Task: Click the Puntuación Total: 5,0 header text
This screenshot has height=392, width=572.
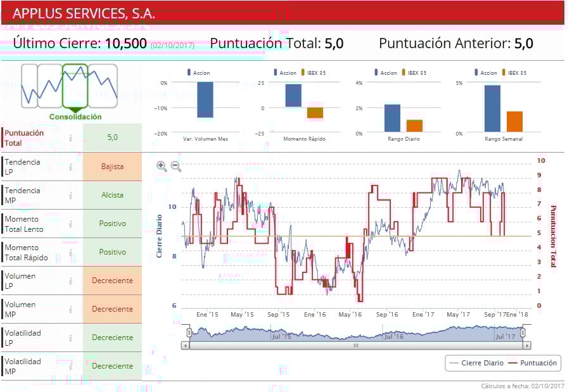Action: click(277, 44)
